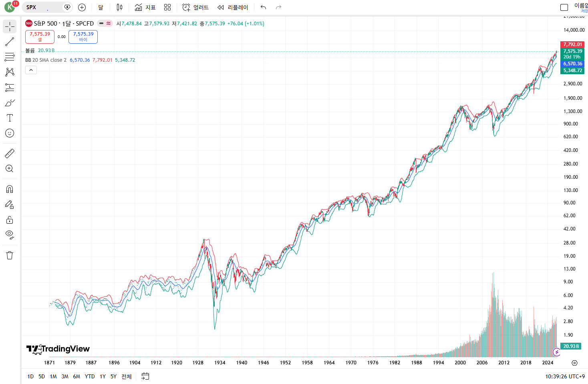The image size is (588, 384).
Task: Toggle hide all drawings eye icon
Action: click(x=10, y=234)
